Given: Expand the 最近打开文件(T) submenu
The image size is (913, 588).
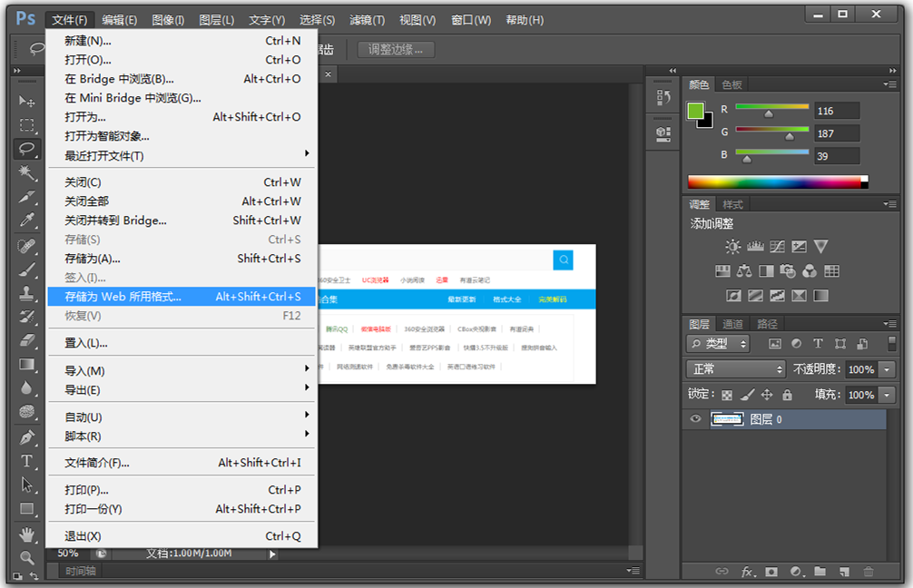Looking at the screenshot, I should [x=182, y=155].
